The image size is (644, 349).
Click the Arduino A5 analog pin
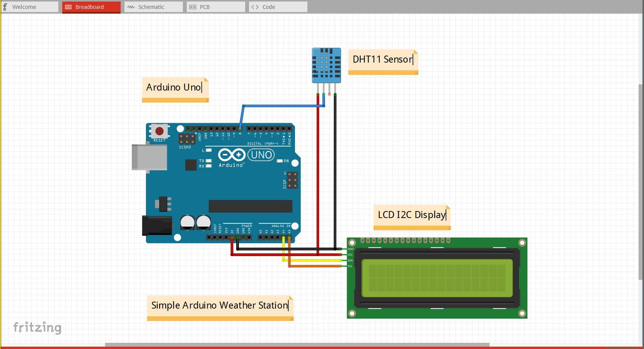point(290,237)
